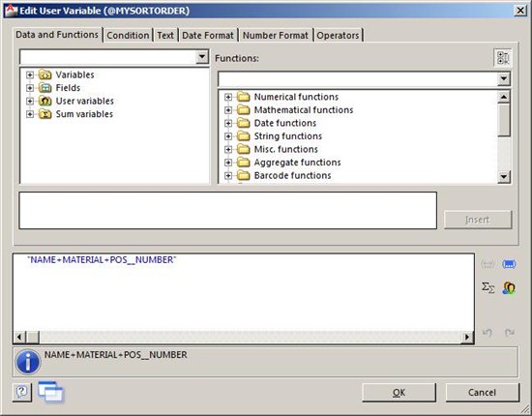The height and width of the screenshot is (416, 532).
Task: Click the parentheses brackets icon beside editor
Action: [488, 264]
